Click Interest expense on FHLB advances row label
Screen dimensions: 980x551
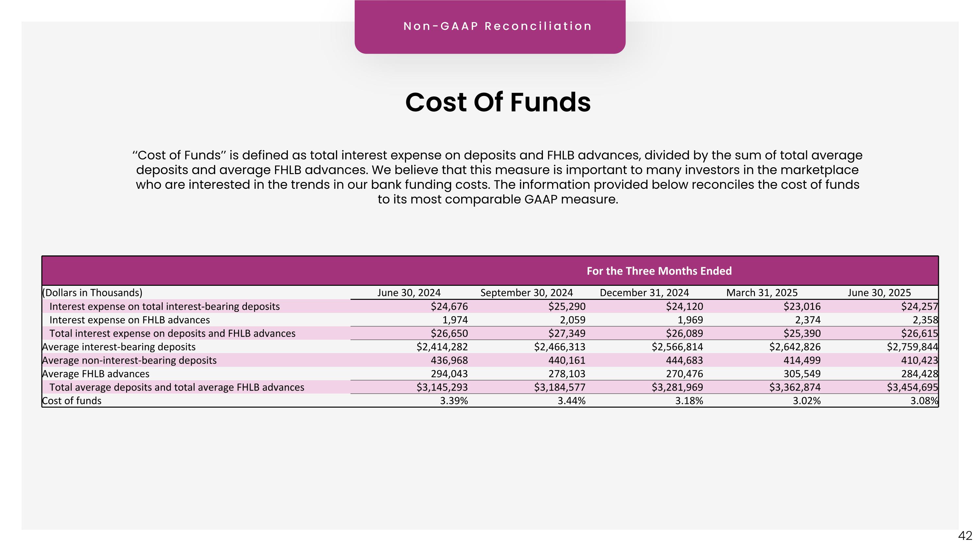point(129,320)
